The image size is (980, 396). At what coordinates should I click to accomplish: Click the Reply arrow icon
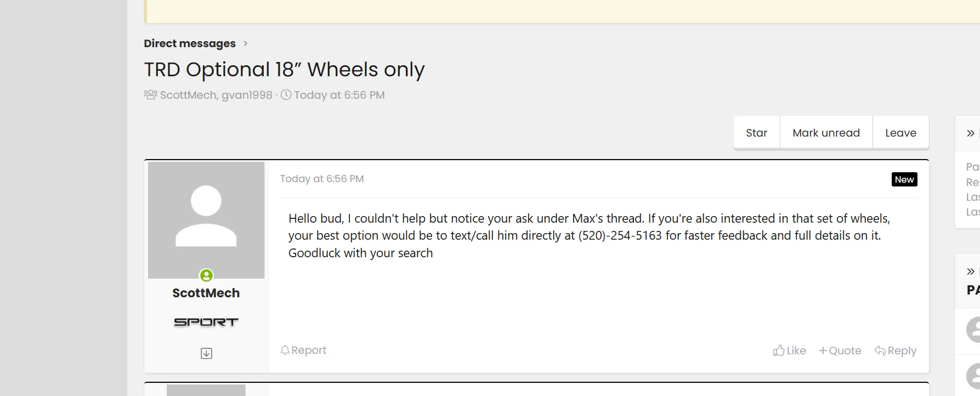881,350
